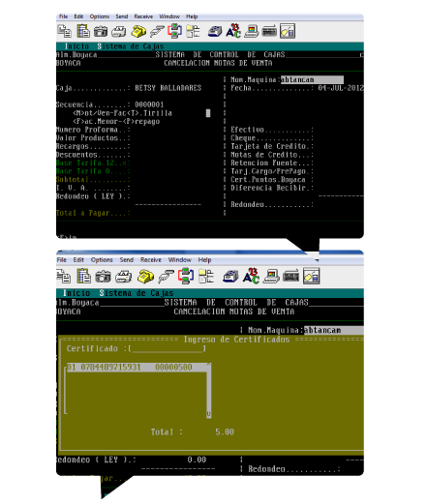Click the clipboard paste icon in upper window toolbar
The width and height of the screenshot is (427, 504).
[x=83, y=31]
